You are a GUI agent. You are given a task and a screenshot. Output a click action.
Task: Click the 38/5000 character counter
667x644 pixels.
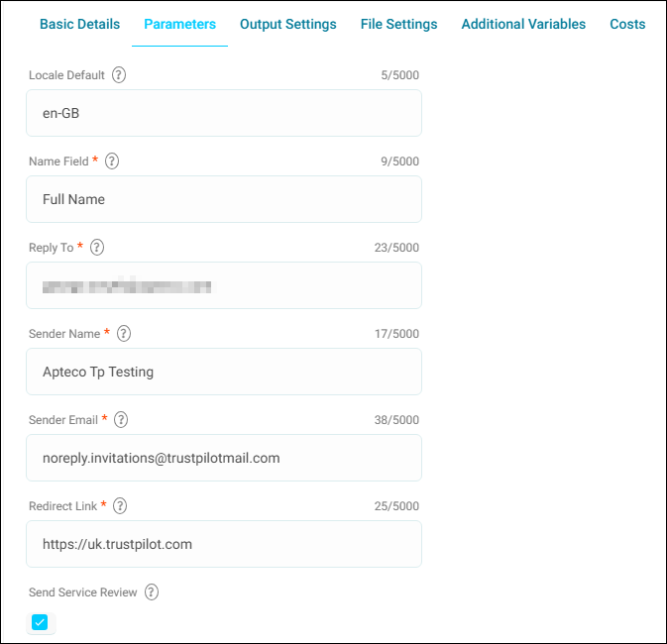coord(396,420)
